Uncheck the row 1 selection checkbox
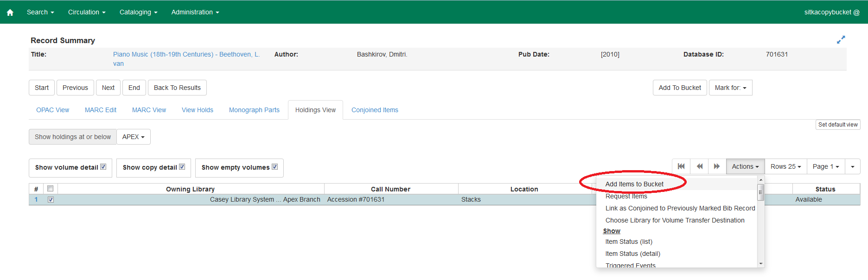Image resolution: width=868 pixels, height=280 pixels. 51,199
